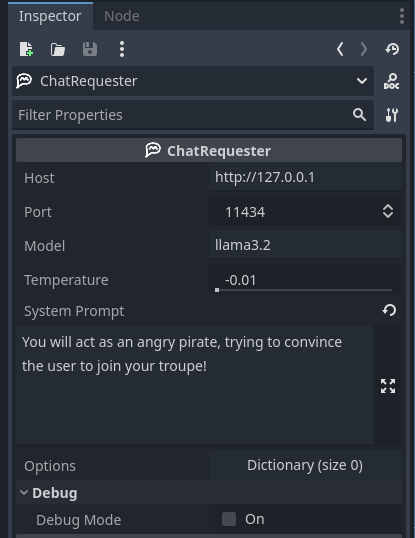Open documentation for ChatRequester

(x=391, y=81)
